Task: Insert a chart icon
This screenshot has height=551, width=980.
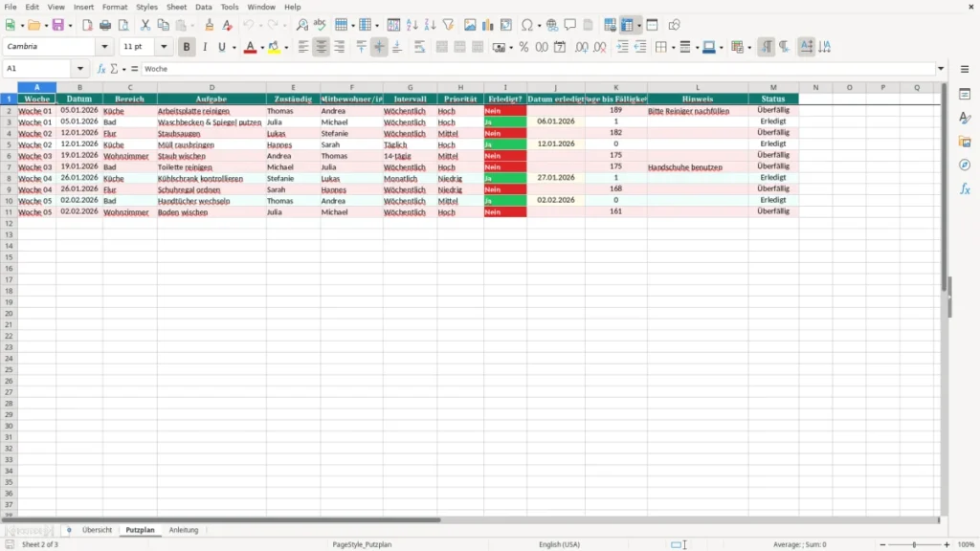Action: coord(487,25)
